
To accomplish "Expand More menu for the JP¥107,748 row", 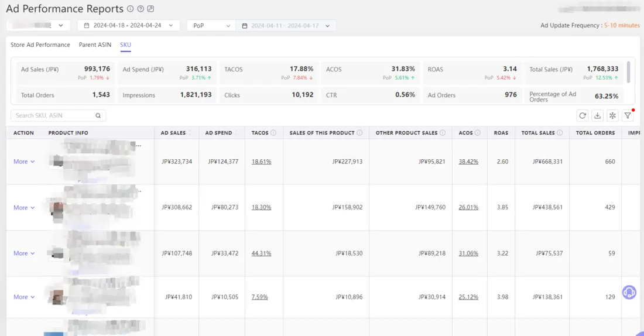I will pos(24,253).
